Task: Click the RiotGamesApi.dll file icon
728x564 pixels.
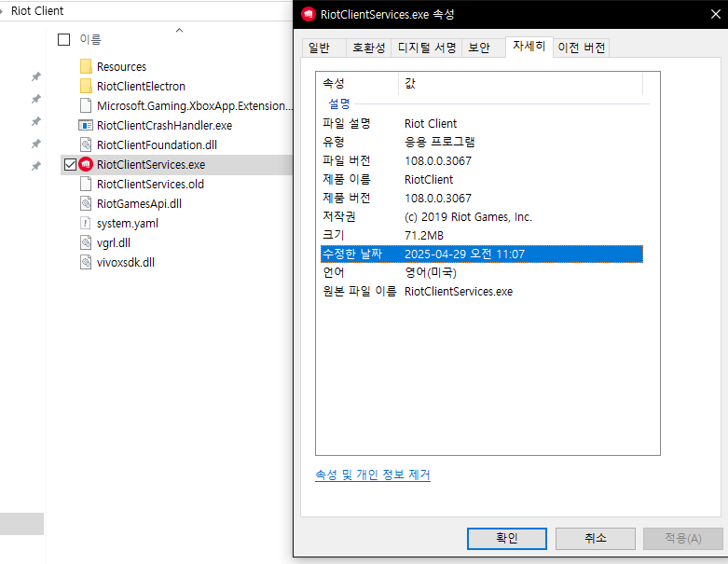Action: tap(86, 203)
